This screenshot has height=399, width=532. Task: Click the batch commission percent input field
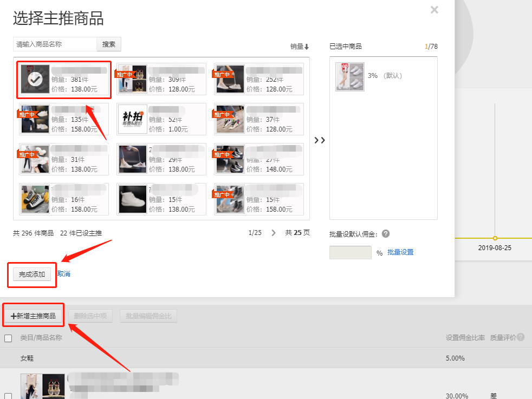pos(350,252)
